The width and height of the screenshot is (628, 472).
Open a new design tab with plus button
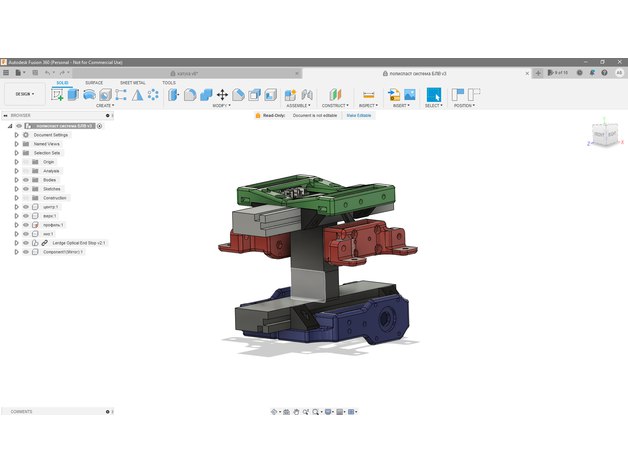click(538, 73)
